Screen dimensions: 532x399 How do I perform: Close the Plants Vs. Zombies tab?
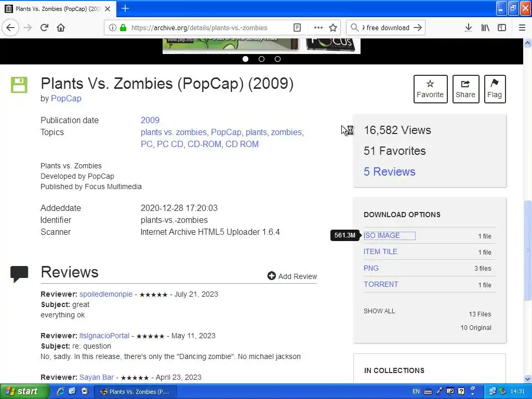(x=108, y=9)
